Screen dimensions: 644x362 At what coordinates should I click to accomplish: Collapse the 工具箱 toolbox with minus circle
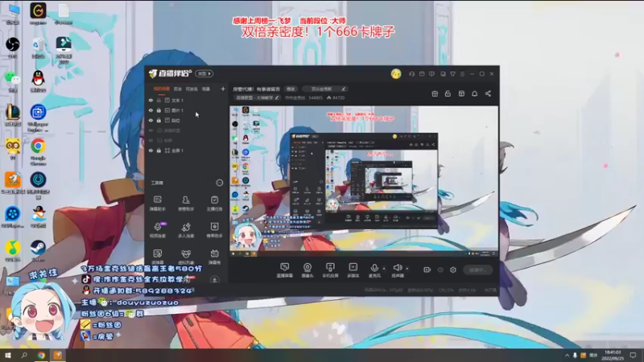(220, 183)
